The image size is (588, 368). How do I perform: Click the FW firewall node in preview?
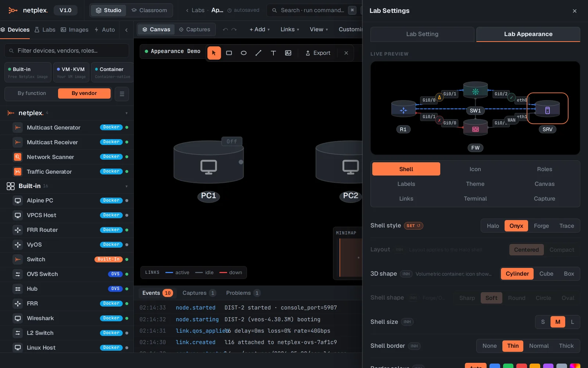coord(476,128)
